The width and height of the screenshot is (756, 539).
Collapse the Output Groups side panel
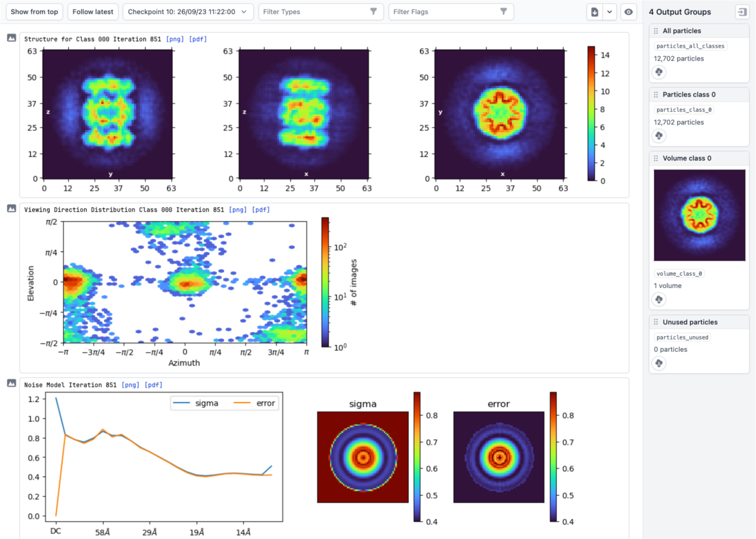[742, 12]
